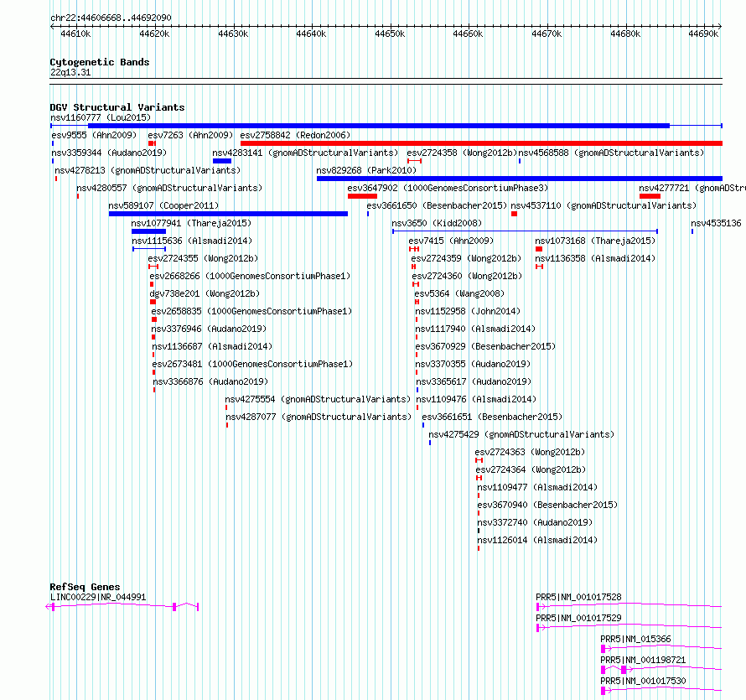Click esv2724355 (Wong2012b) label
Viewport: 746px width, 700px height.
tap(203, 258)
